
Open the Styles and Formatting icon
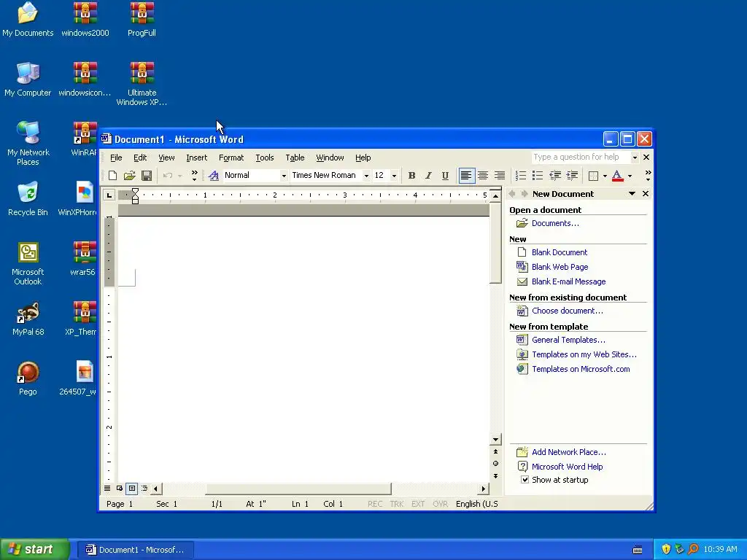pyautogui.click(x=214, y=176)
